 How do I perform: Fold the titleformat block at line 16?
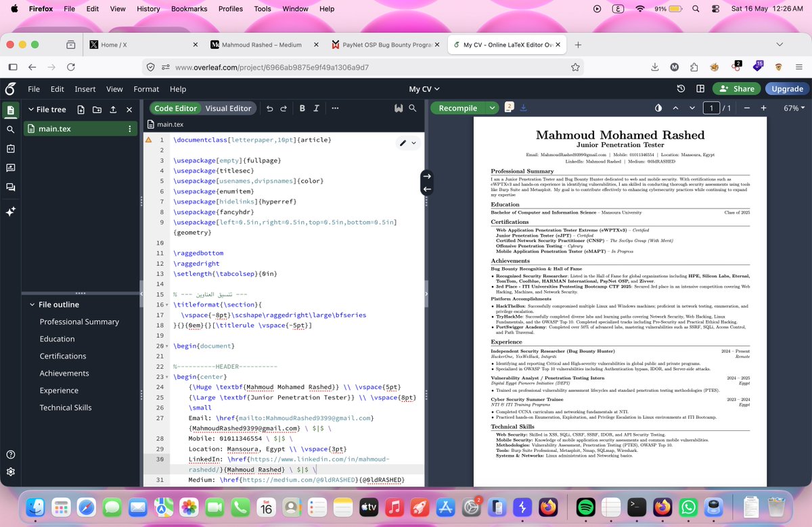[x=167, y=305]
